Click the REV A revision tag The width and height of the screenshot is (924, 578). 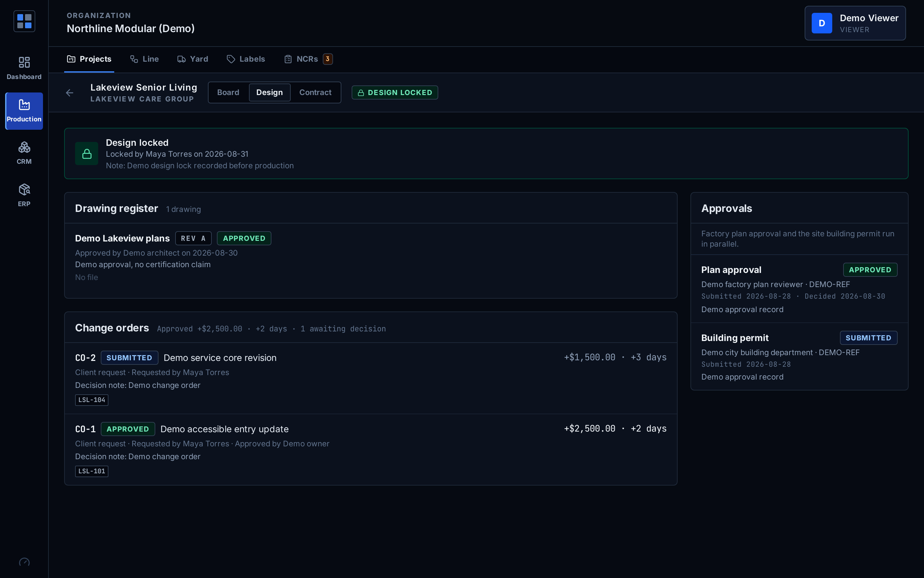193,238
